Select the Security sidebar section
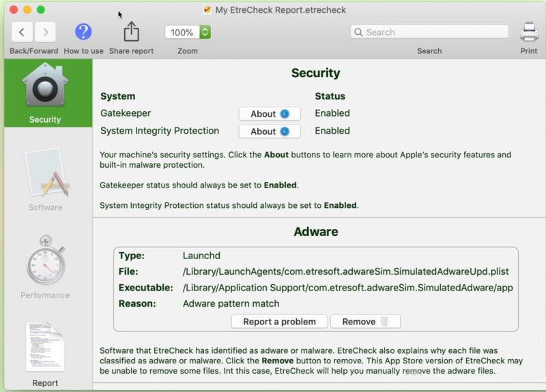The height and width of the screenshot is (392, 546). coord(48,93)
